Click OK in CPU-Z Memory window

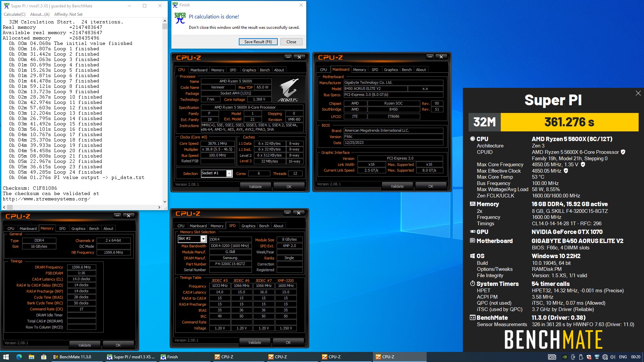point(118,345)
